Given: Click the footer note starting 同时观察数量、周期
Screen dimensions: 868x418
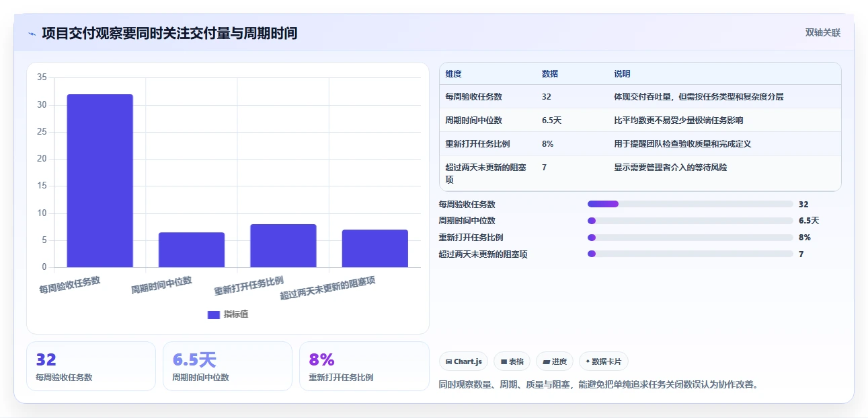Looking at the screenshot, I should pyautogui.click(x=598, y=385).
